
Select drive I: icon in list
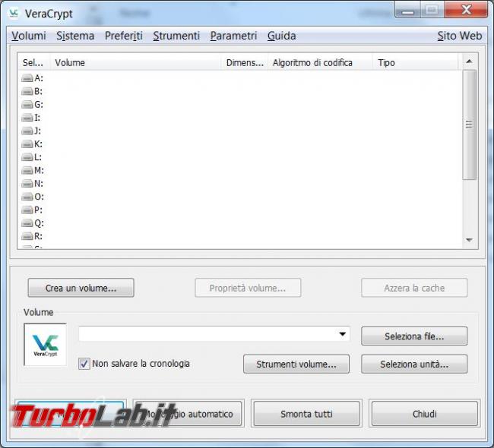(x=27, y=118)
